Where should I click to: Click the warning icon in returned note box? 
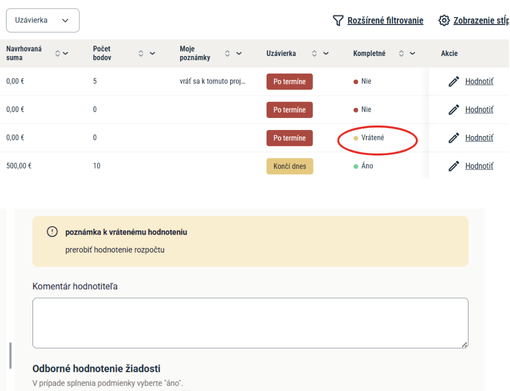52,231
